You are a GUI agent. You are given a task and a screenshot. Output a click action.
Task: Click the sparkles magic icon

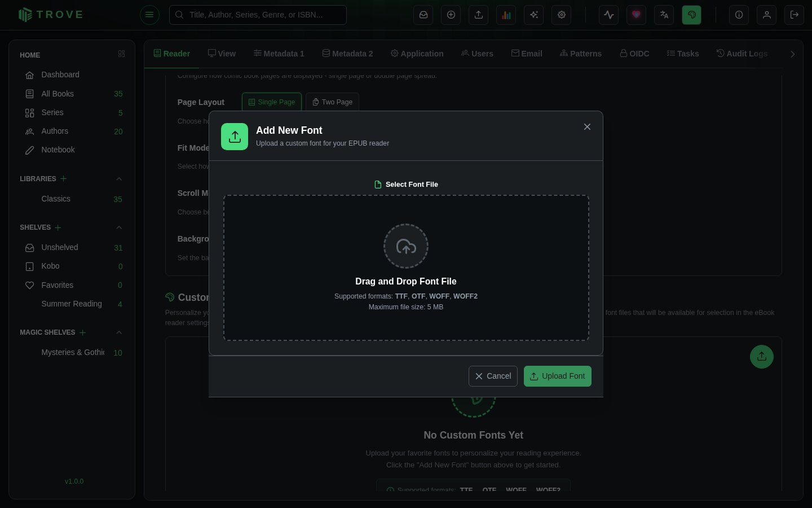point(534,15)
